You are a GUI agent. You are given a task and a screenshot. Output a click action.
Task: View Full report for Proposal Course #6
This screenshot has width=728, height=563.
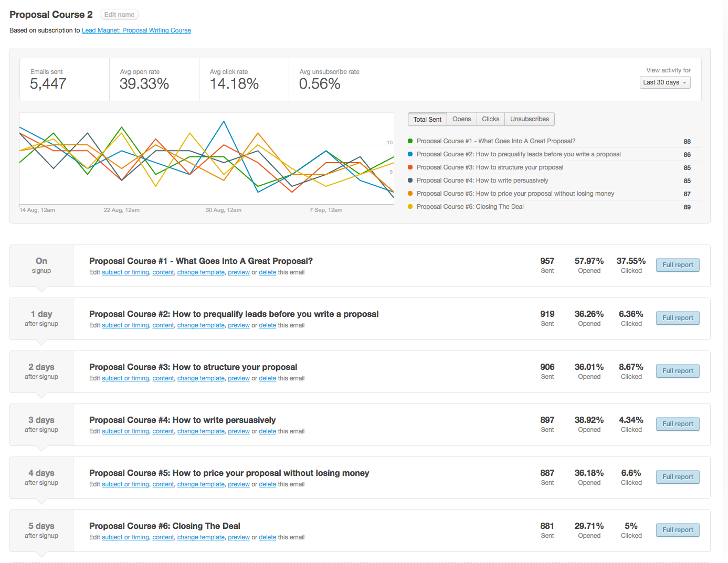click(678, 530)
